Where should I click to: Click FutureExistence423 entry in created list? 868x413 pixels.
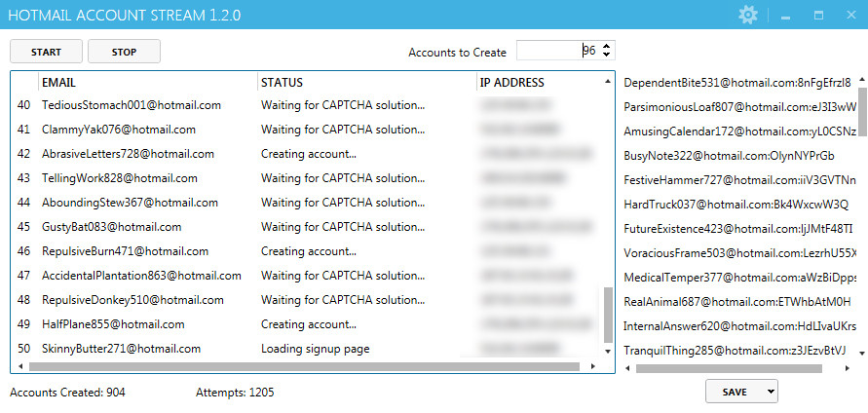click(738, 229)
